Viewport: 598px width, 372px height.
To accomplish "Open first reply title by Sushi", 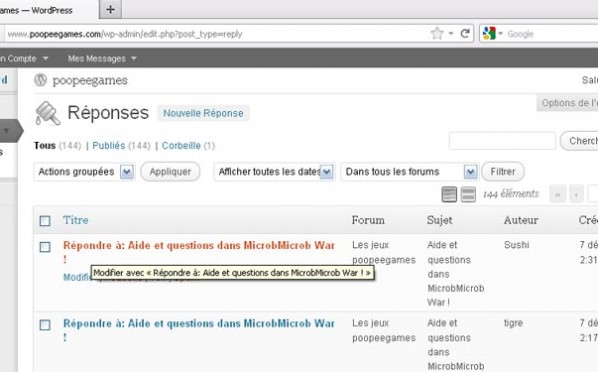I will 199,252.
